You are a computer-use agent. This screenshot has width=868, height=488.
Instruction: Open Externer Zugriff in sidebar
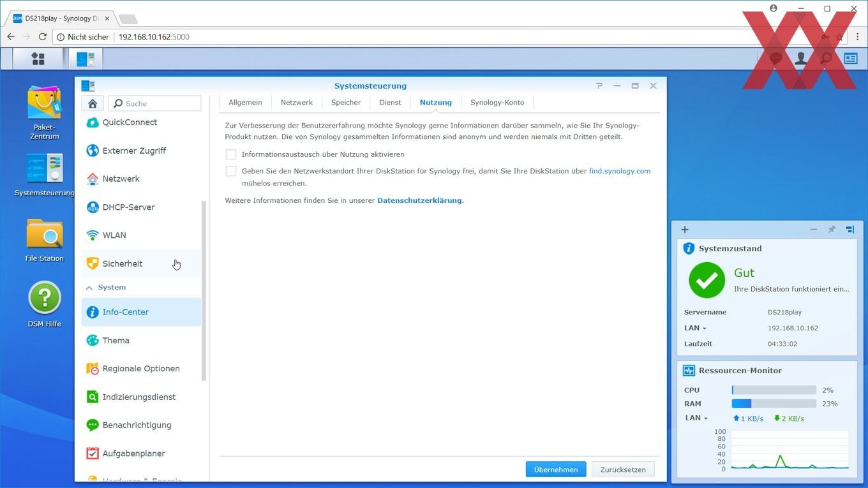pyautogui.click(x=141, y=151)
